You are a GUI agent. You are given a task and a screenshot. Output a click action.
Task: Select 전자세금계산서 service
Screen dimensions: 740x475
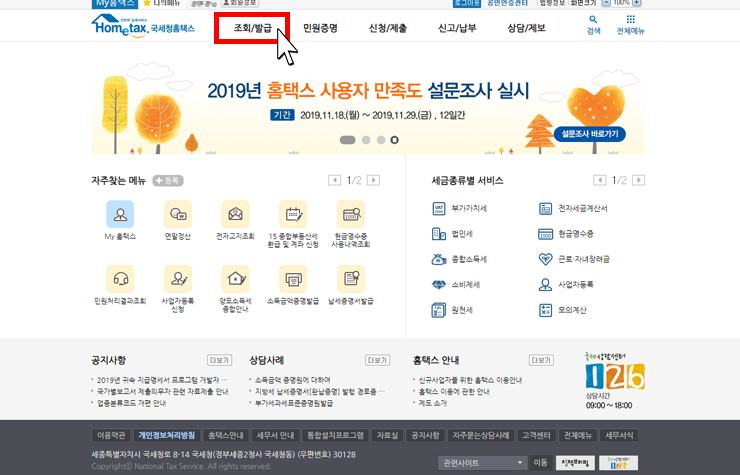pyautogui.click(x=573, y=208)
